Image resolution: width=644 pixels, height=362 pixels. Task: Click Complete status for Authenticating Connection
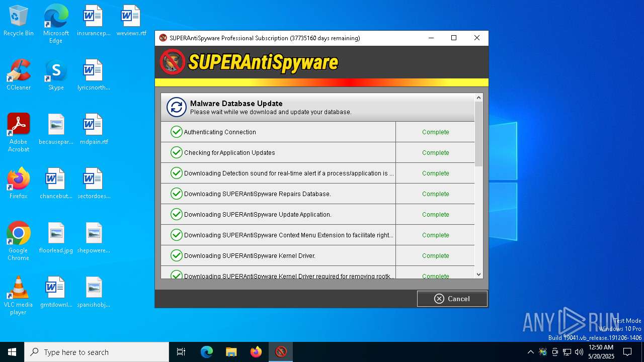click(435, 132)
